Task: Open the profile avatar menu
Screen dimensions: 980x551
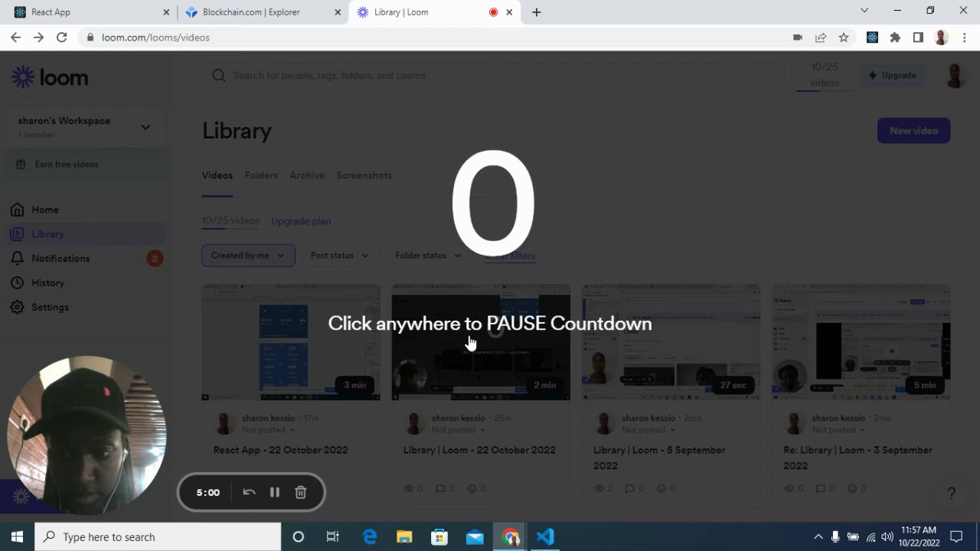Action: pyautogui.click(x=954, y=76)
